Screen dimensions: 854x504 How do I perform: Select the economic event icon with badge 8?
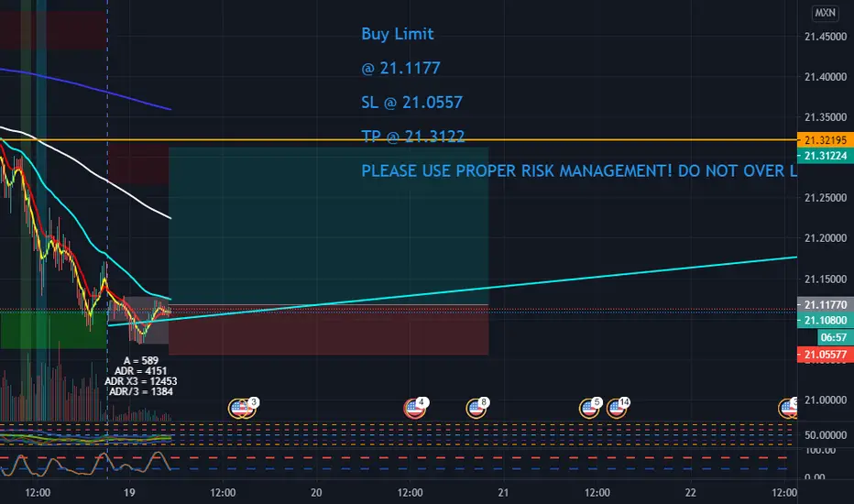(477, 408)
